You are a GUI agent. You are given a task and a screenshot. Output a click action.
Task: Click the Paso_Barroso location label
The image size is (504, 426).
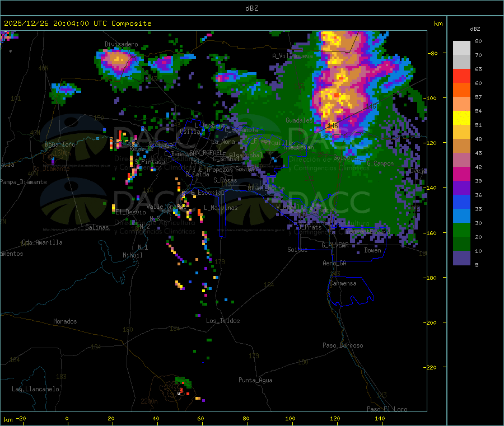click(x=343, y=345)
